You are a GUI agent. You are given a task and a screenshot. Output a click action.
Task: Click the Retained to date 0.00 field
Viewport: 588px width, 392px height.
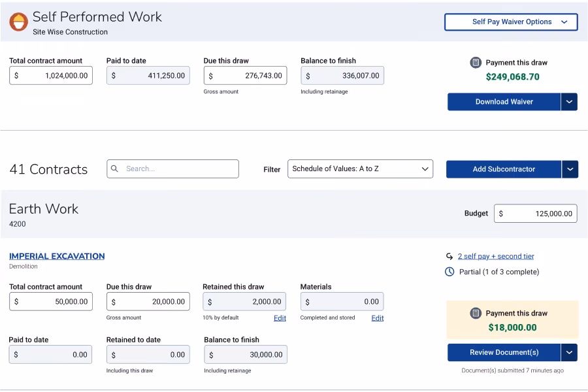click(x=148, y=355)
